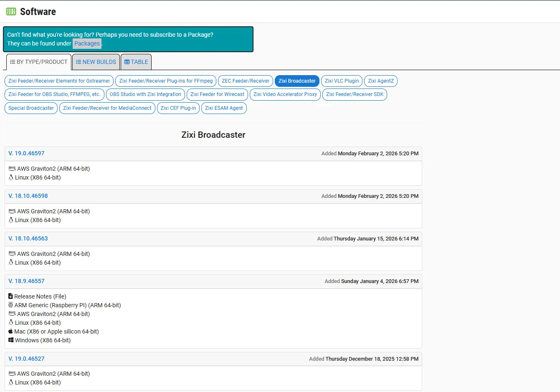Click the Apple icon for the Mac download
The height and width of the screenshot is (392, 560).
[10, 331]
